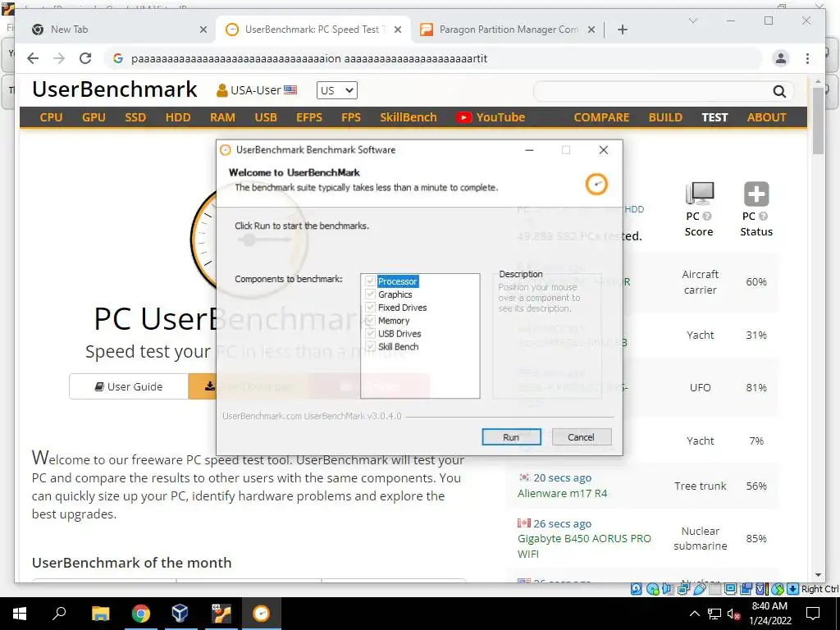Open the COMPARE page
840x630 pixels.
601,117
